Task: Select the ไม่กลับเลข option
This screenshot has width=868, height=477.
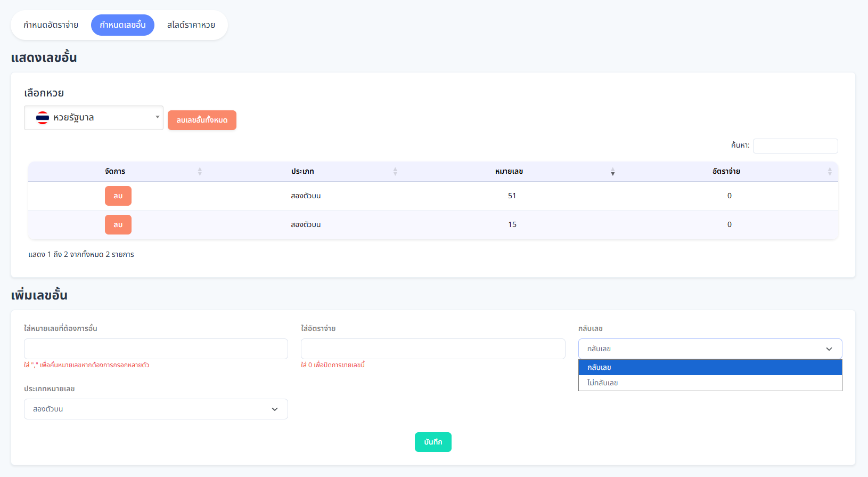Action: click(x=709, y=383)
